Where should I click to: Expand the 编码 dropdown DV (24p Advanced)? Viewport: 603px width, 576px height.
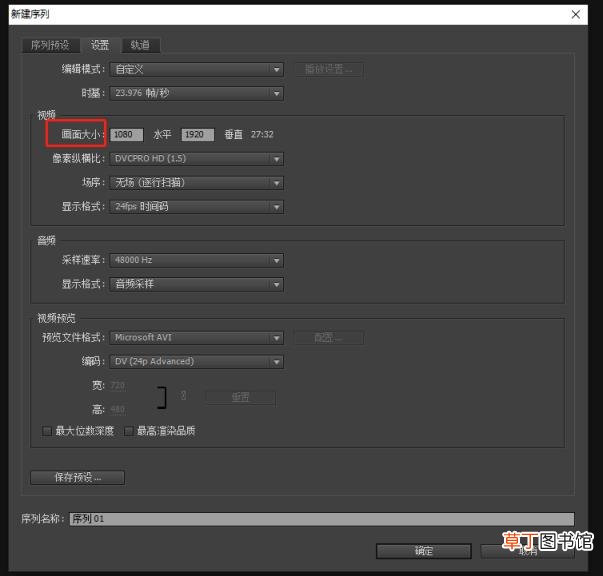(197, 362)
